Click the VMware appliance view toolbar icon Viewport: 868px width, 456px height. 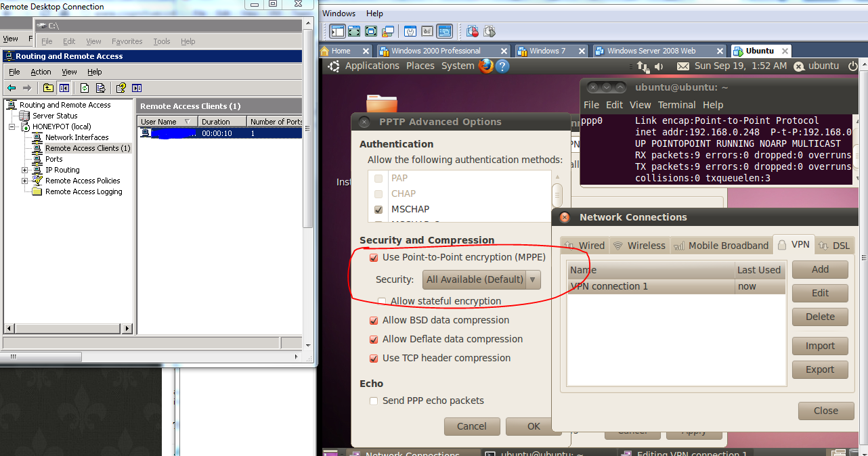click(427, 31)
